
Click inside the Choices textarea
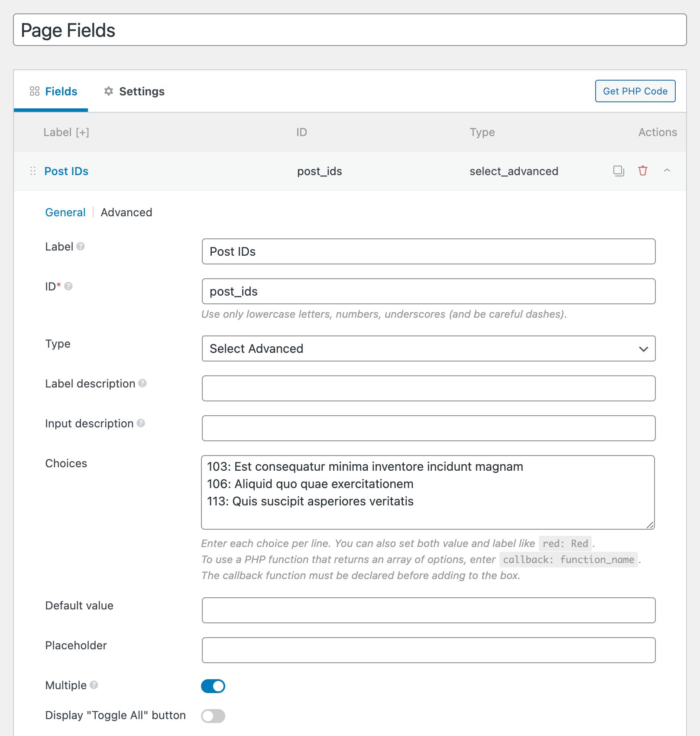428,492
